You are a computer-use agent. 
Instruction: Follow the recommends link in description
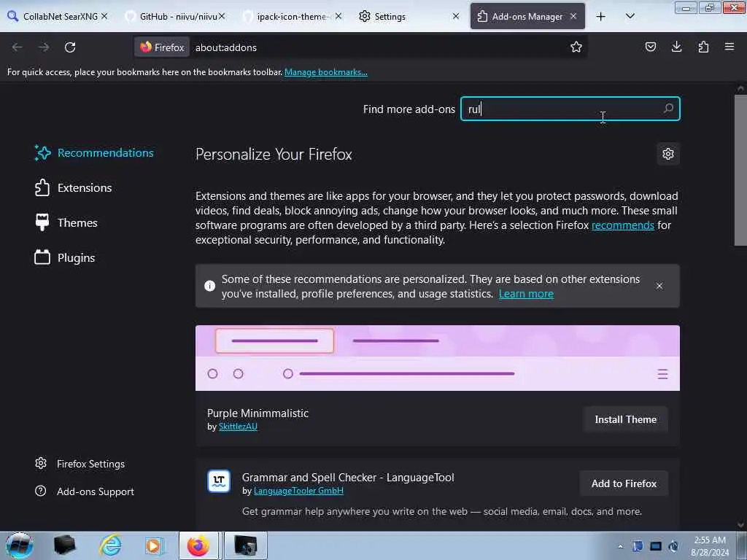coord(623,225)
